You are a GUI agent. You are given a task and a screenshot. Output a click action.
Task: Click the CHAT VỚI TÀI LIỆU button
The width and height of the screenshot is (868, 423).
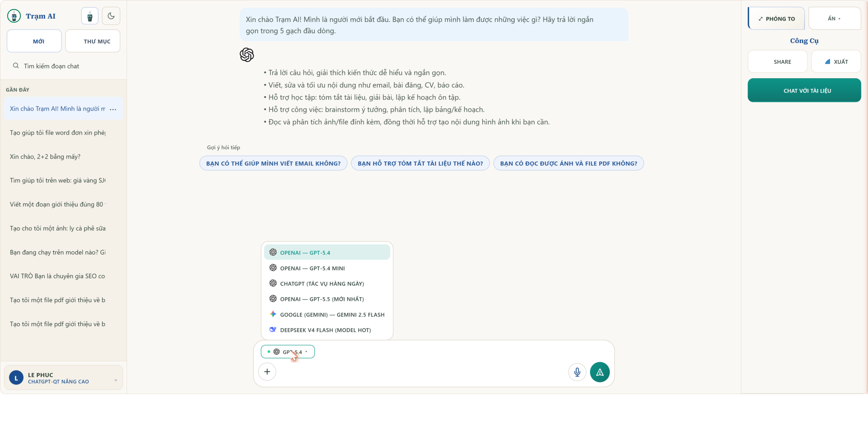[x=804, y=91]
